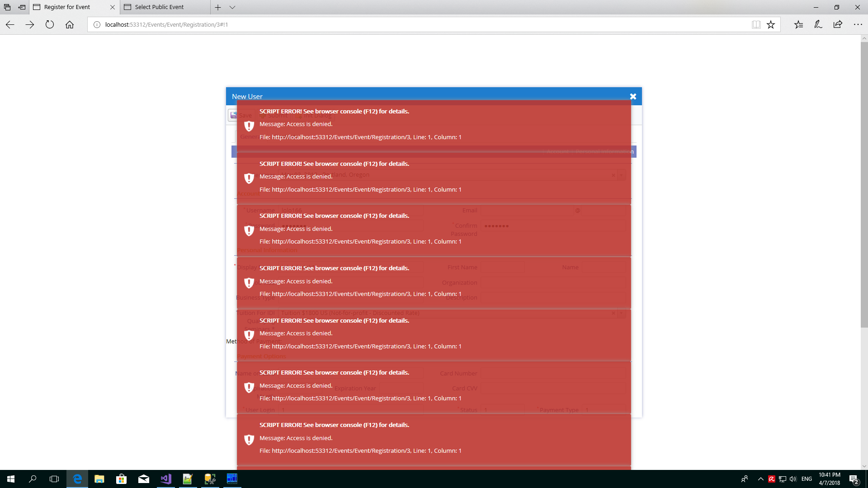Close the Register for Event tab
The image size is (868, 488).
pyautogui.click(x=113, y=7)
